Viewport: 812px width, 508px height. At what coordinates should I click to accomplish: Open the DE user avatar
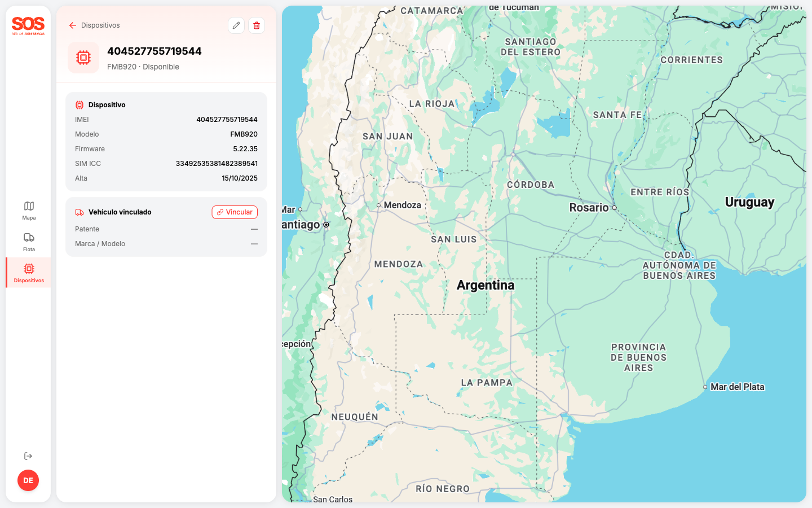pos(28,480)
